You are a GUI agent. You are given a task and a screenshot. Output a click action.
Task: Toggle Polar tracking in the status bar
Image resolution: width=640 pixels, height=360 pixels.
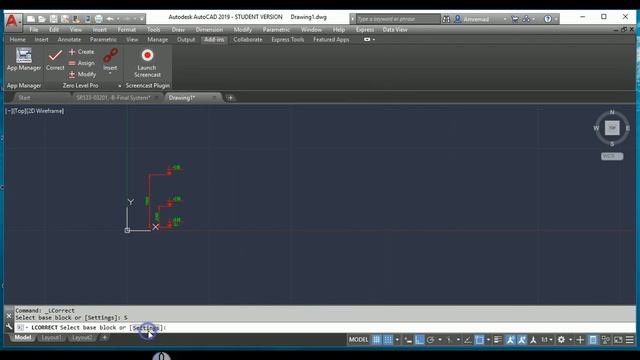click(x=431, y=340)
